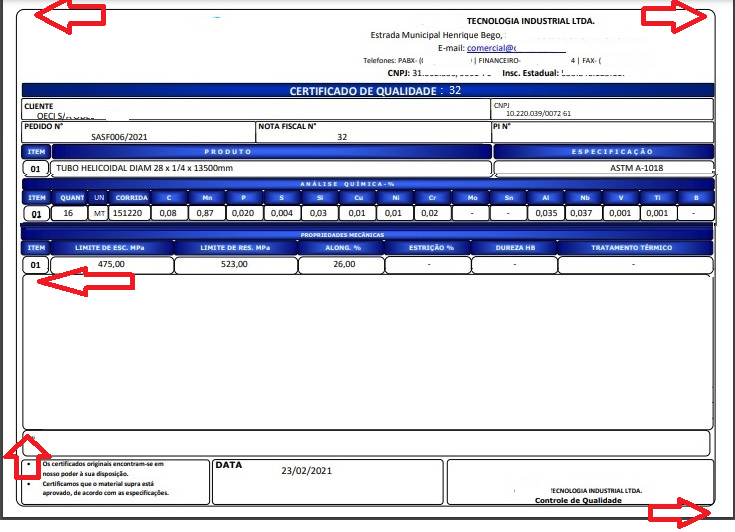Viewport: 735px width, 532px height.
Task: Select the heat number '151220'
Action: (128, 213)
